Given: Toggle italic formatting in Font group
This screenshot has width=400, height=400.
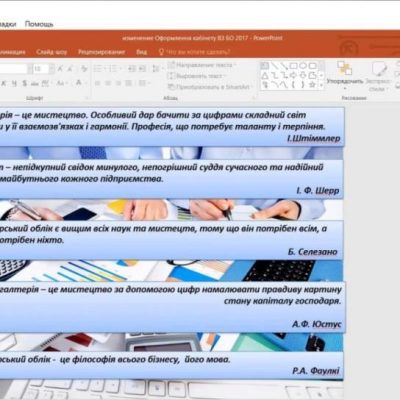Looking at the screenshot, I should (x=4, y=83).
